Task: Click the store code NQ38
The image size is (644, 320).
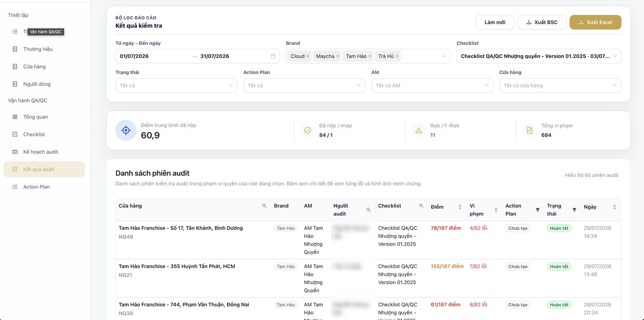Action: 126,314
